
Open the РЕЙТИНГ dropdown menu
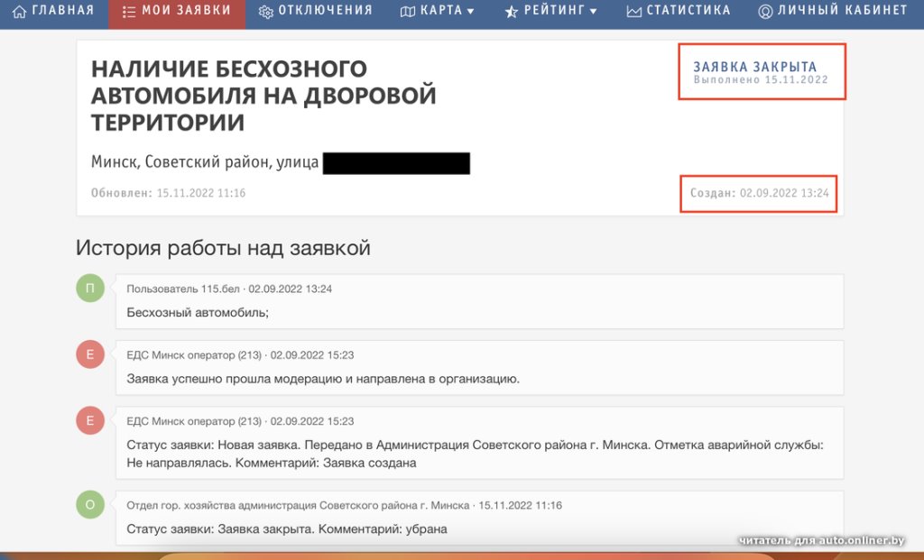550,12
